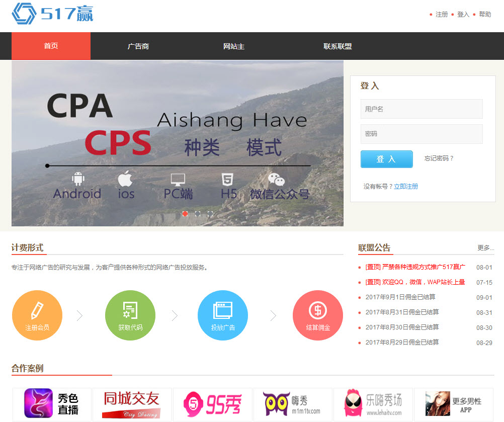Open the 嗨秀 owl partner logo

[x=292, y=404]
